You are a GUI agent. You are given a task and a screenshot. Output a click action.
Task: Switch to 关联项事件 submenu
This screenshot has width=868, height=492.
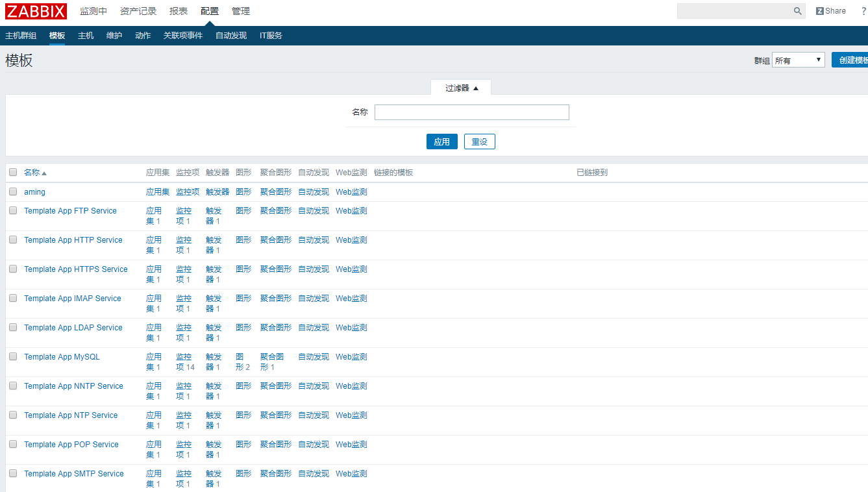(x=183, y=36)
